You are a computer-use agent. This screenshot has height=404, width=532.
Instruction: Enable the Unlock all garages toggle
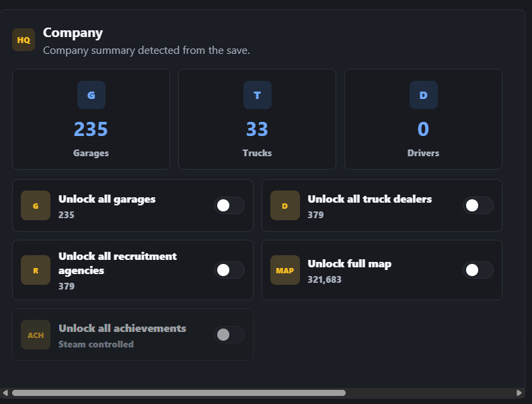[x=229, y=205]
